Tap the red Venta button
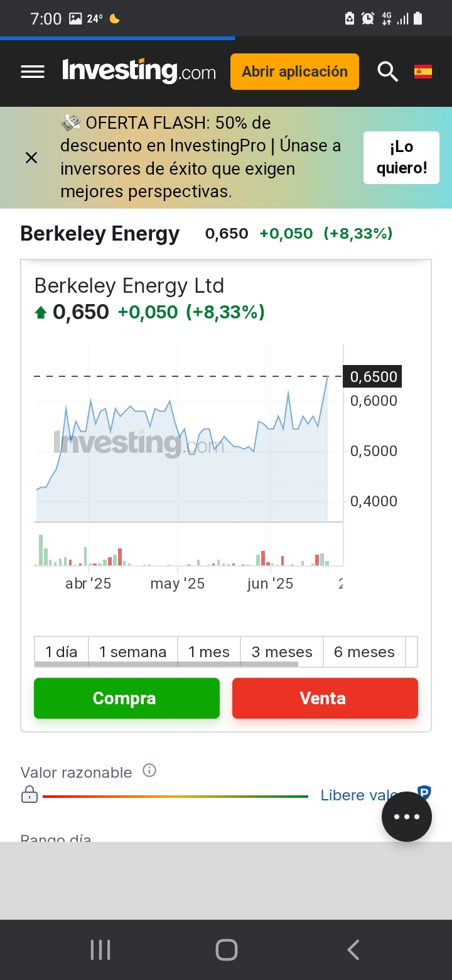452x980 pixels. pyautogui.click(x=325, y=698)
